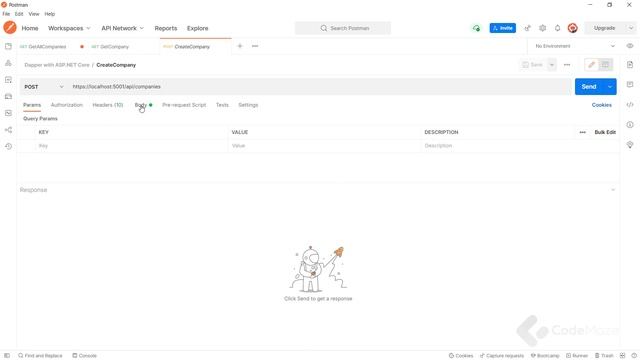
Task: Switch to the Pre-request Script tab
Action: (x=184, y=105)
